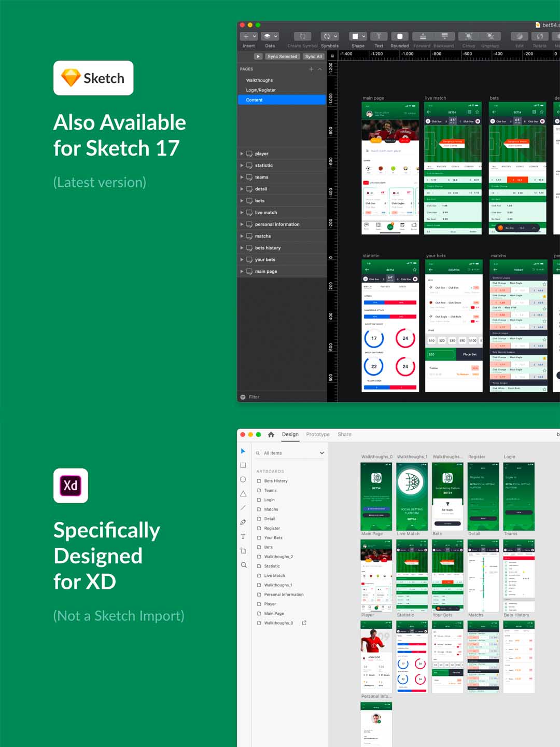Select the Login/Register page in Sketch
This screenshot has width=560, height=747.
tap(261, 90)
